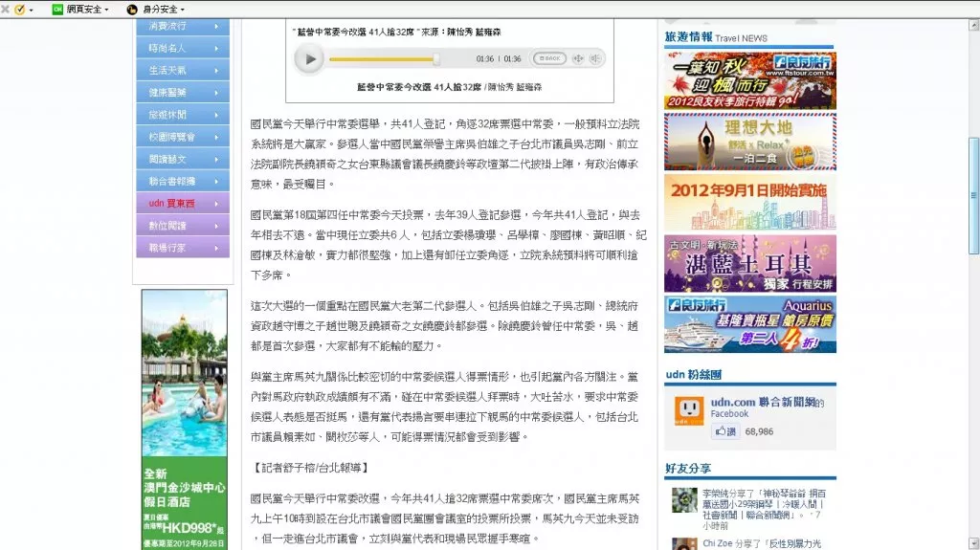
Task: Open the 聯合書報攤 sidebar menu
Action: pos(183,181)
